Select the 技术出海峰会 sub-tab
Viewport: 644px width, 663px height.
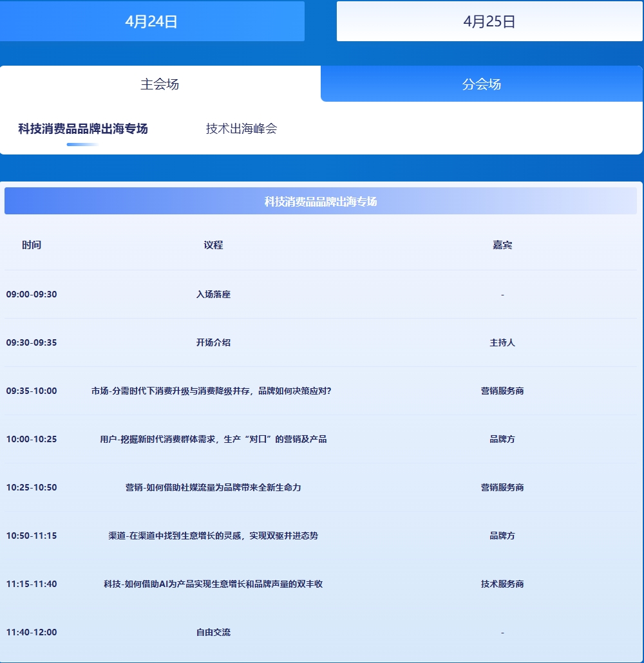(x=241, y=129)
